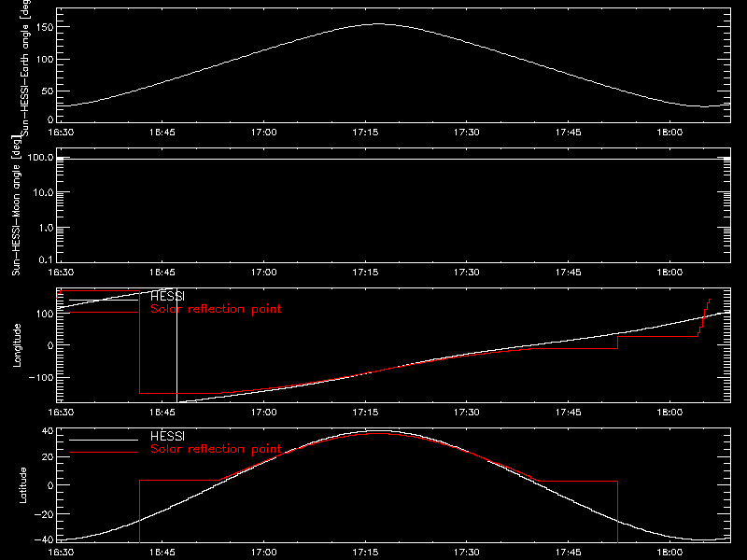Click the 0.1 tick on Moon angle axis
This screenshot has height=560, width=747.
point(46,260)
